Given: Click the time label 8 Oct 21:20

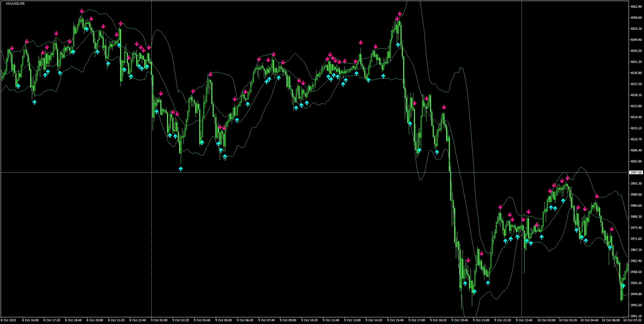Looking at the screenshot, I should pos(116,320).
